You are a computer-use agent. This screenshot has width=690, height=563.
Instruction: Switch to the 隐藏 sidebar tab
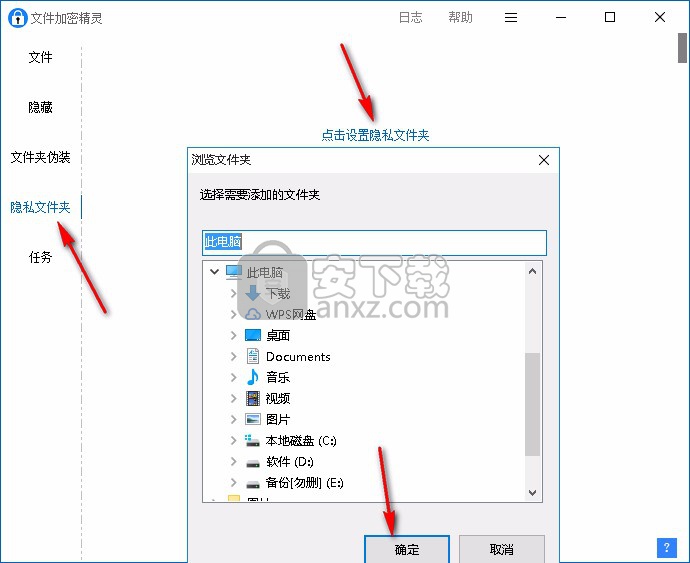click(x=40, y=107)
